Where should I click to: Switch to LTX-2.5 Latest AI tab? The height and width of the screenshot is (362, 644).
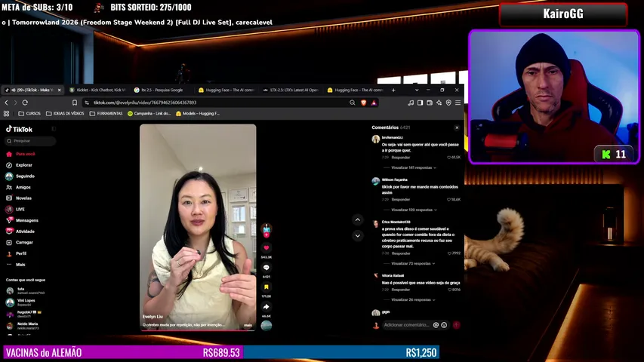click(291, 90)
